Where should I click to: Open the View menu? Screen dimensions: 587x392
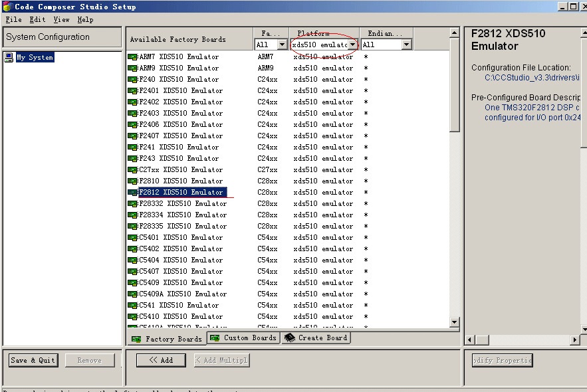[61, 19]
